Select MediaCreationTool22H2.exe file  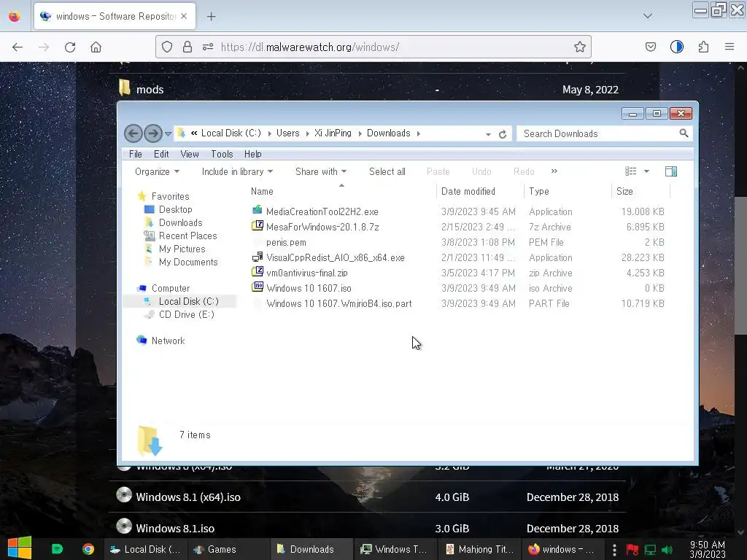pyautogui.click(x=322, y=211)
